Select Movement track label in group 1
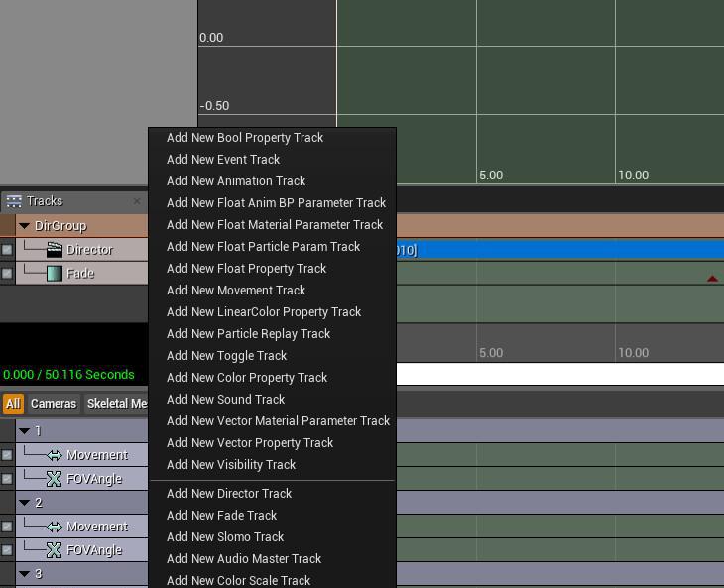The height and width of the screenshot is (588, 724). click(97, 455)
